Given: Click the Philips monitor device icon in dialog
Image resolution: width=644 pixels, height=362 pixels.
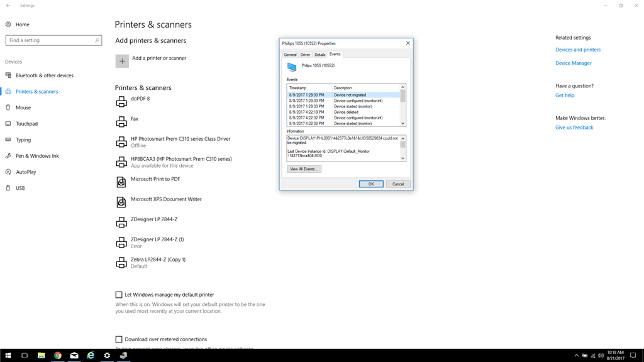Looking at the screenshot, I should (x=292, y=67).
